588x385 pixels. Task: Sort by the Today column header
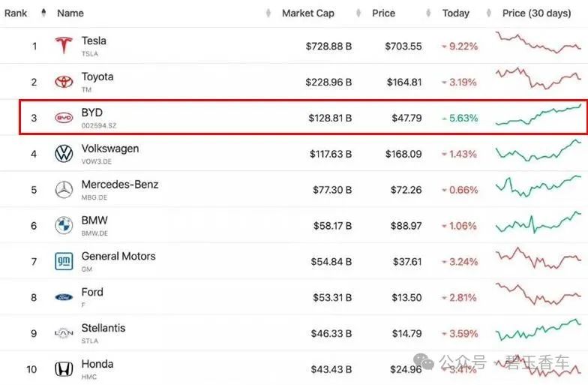(456, 13)
